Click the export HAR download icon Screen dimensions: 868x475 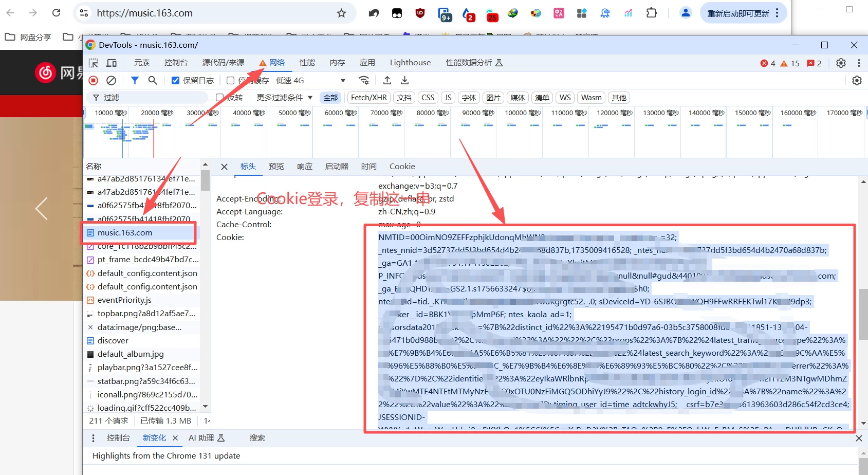pyautogui.click(x=405, y=80)
